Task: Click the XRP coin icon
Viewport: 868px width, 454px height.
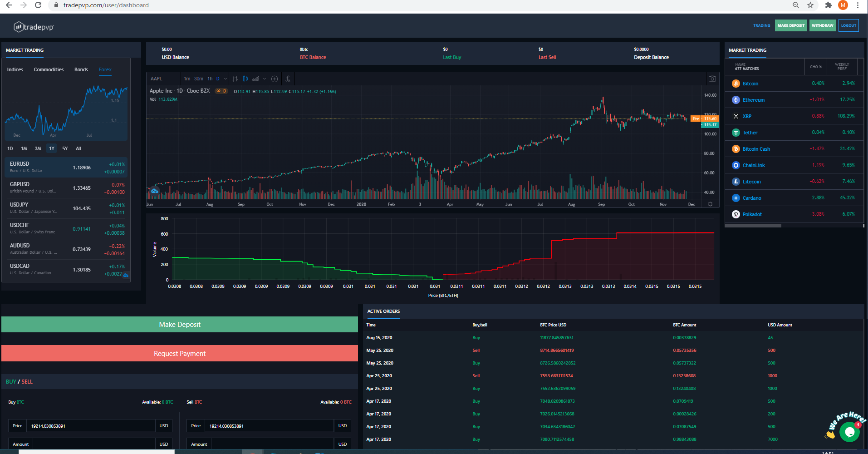Action: pyautogui.click(x=736, y=116)
